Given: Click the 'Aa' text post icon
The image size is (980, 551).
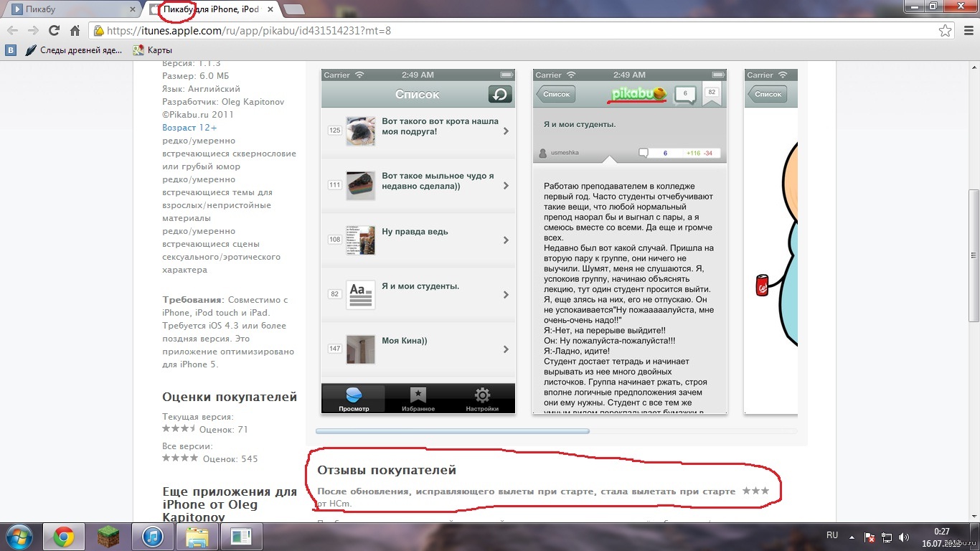Looking at the screenshot, I should tap(360, 295).
